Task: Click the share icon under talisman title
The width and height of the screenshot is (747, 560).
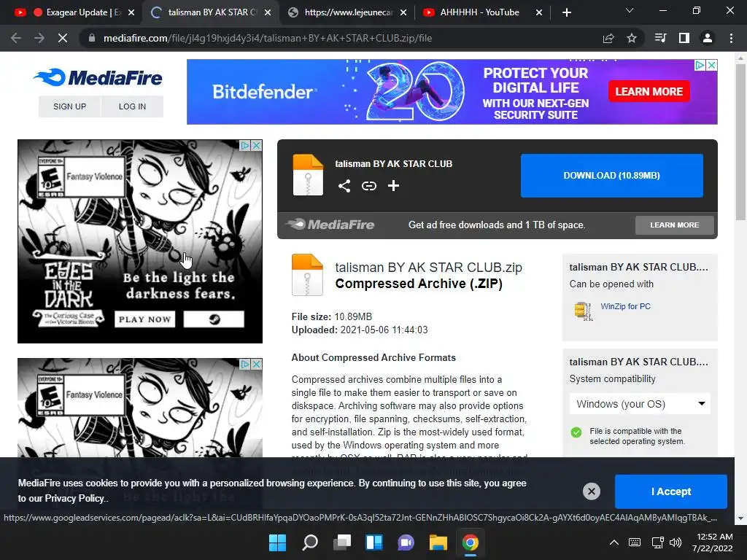Action: coord(344,186)
